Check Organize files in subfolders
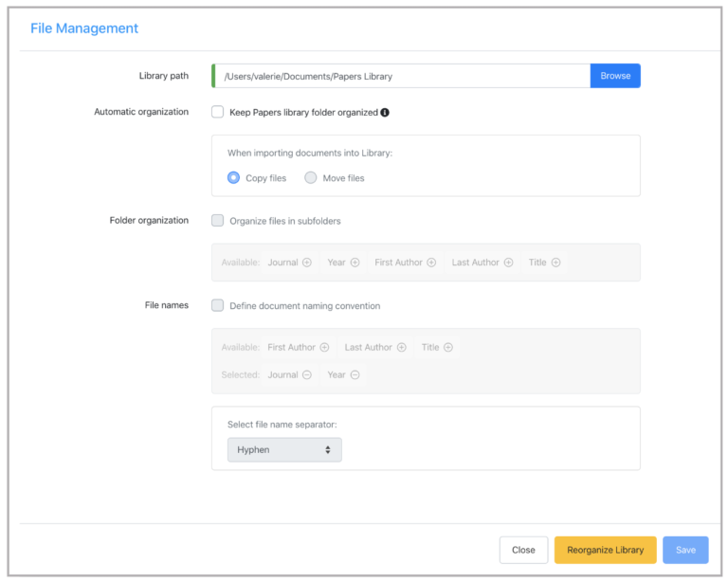Viewport: 728px width, 581px height. coord(217,221)
